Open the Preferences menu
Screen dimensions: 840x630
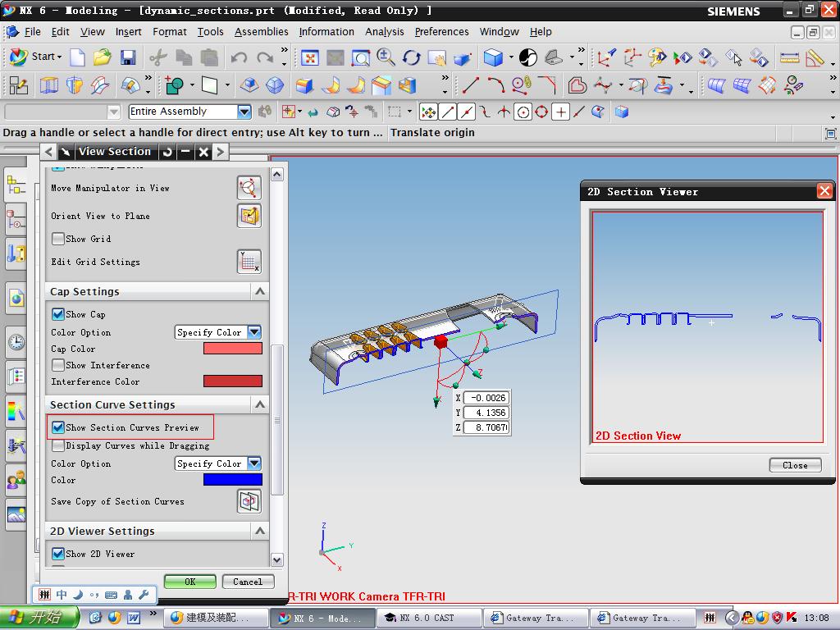[441, 32]
